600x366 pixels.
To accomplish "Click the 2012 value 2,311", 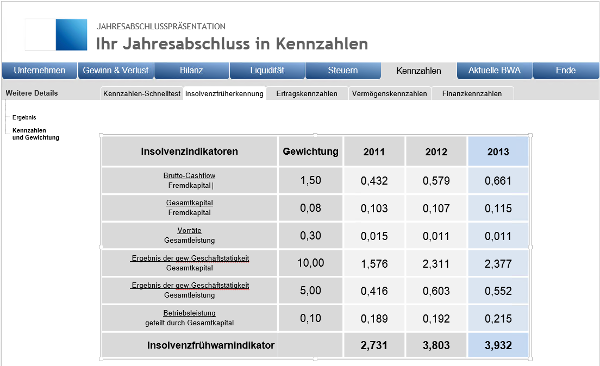I will point(436,263).
